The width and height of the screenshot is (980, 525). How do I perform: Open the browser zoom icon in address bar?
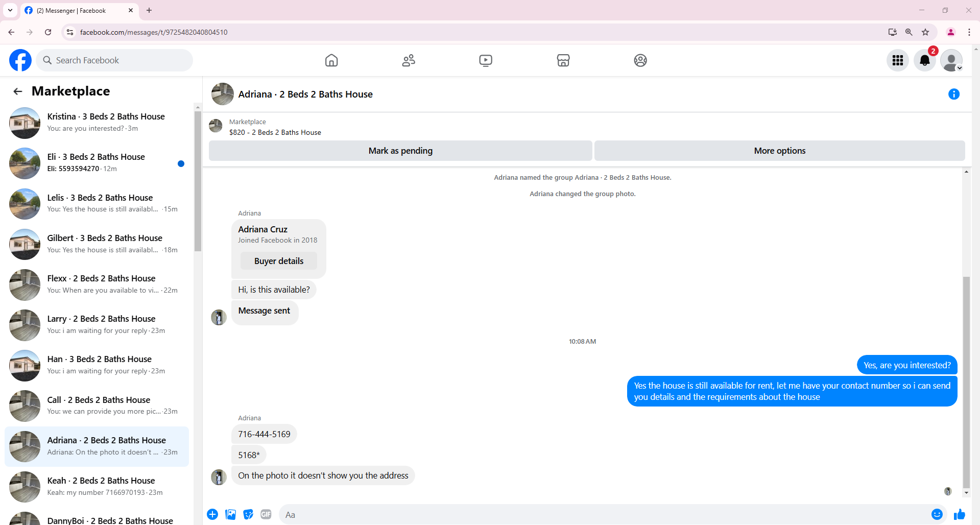click(x=909, y=32)
